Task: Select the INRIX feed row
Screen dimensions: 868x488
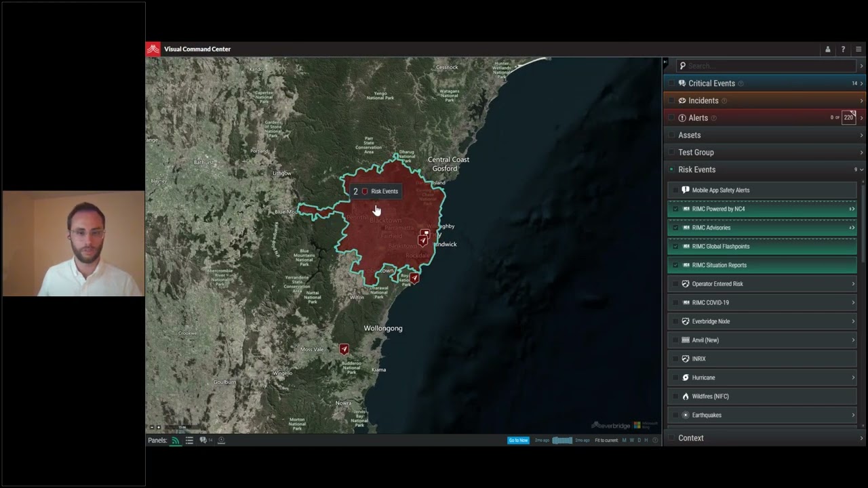Action: pos(762,359)
